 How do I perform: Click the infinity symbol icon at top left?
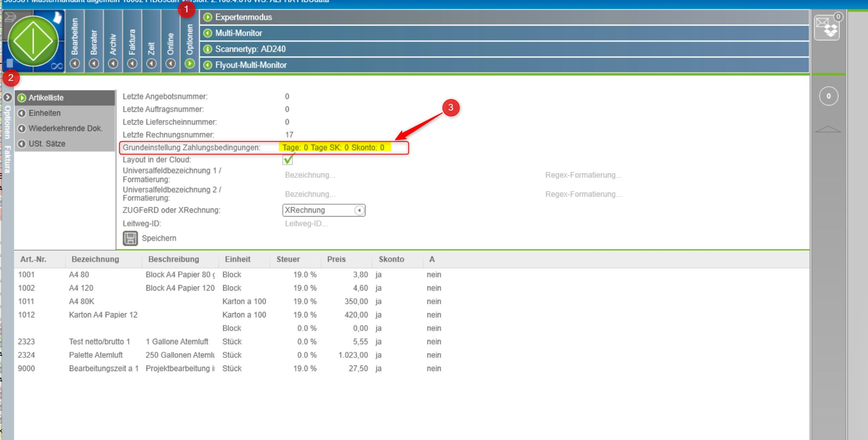click(57, 66)
